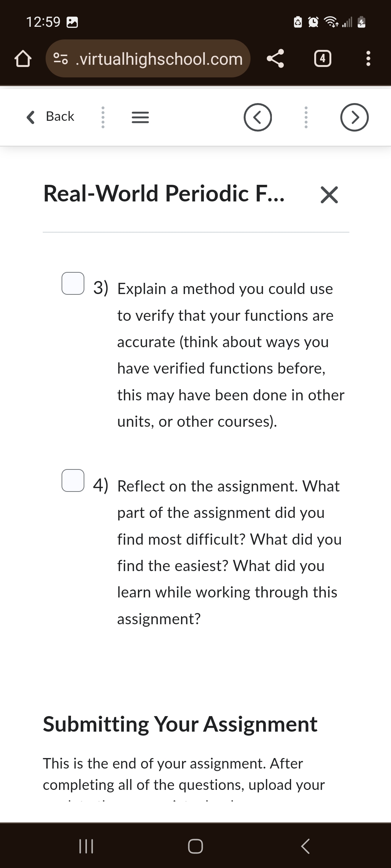
Task: Open the vertical dots menu between navigation arrows
Action: coord(306,117)
